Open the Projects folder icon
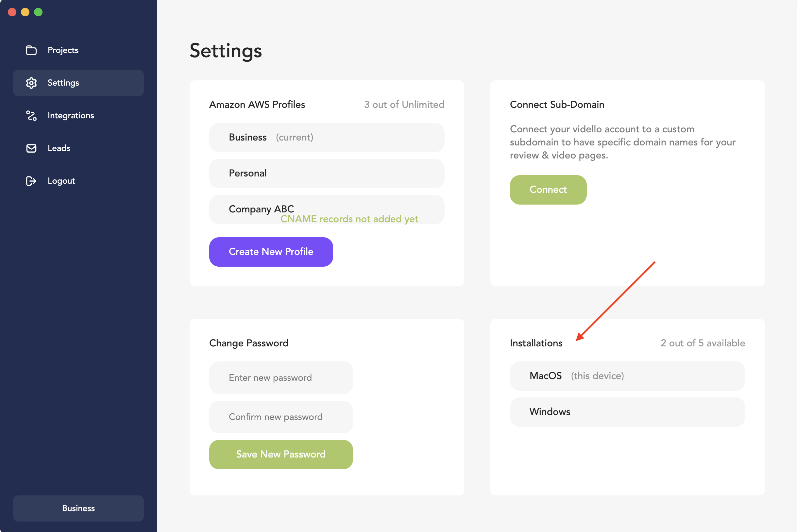The image size is (797, 532). click(31, 50)
